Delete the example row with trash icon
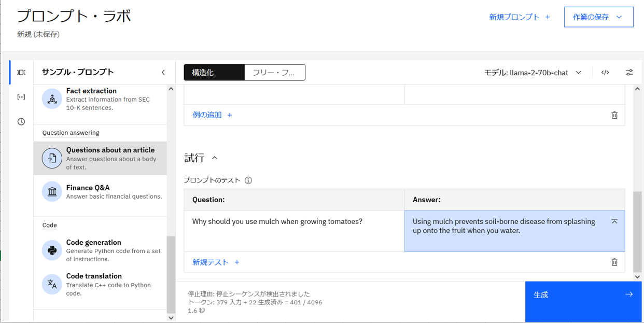 [x=614, y=115]
